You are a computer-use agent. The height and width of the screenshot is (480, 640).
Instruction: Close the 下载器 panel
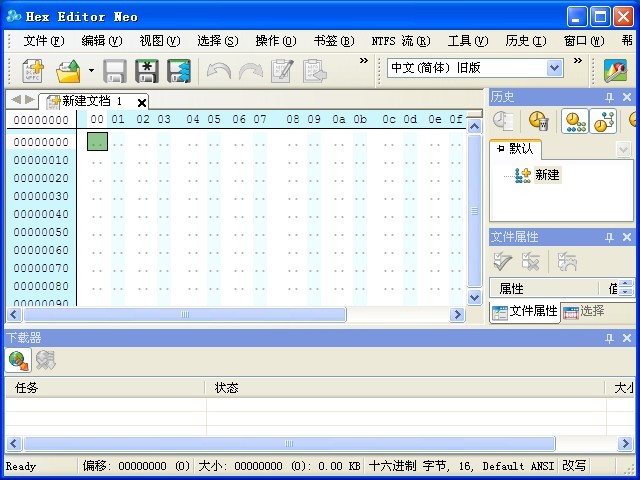pos(627,338)
